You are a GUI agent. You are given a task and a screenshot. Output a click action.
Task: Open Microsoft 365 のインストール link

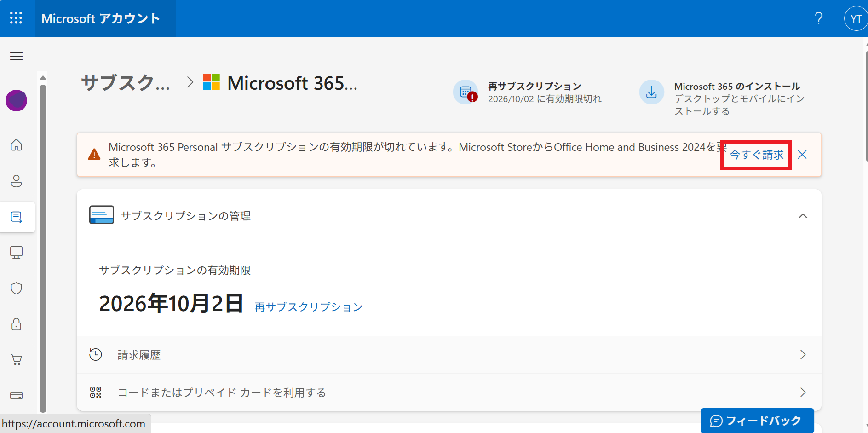click(x=737, y=86)
